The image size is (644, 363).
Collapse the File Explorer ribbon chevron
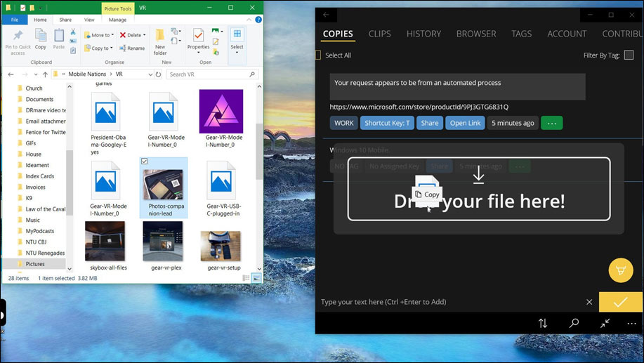[x=249, y=20]
